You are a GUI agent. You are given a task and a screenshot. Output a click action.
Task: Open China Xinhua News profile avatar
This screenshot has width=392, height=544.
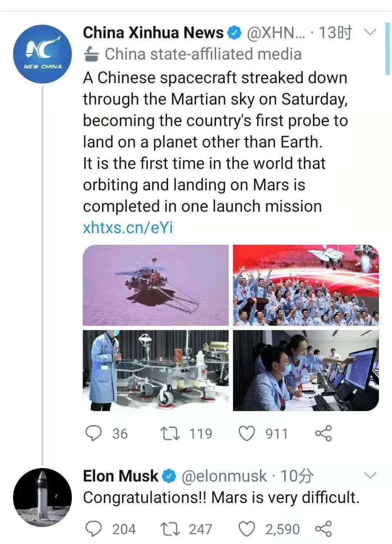pyautogui.click(x=42, y=54)
